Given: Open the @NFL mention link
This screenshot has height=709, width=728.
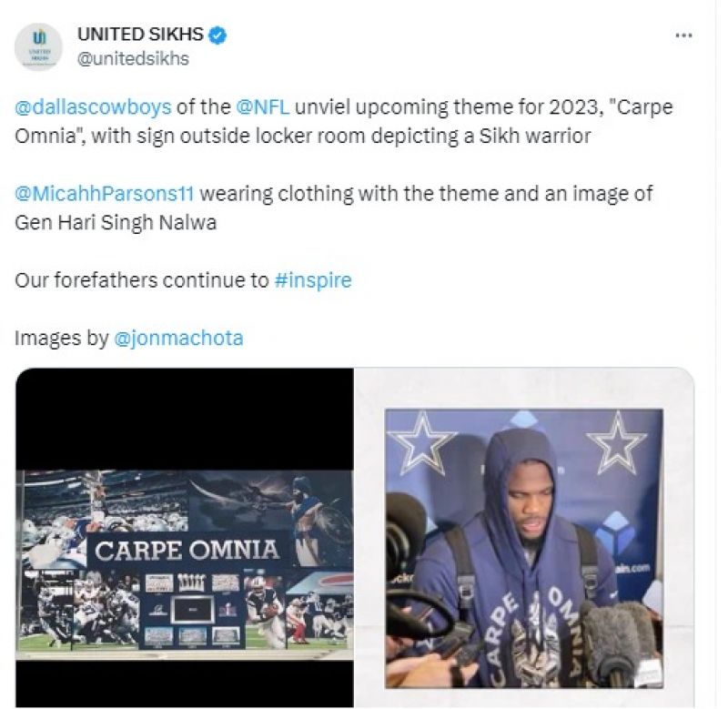Looking at the screenshot, I should point(263,106).
